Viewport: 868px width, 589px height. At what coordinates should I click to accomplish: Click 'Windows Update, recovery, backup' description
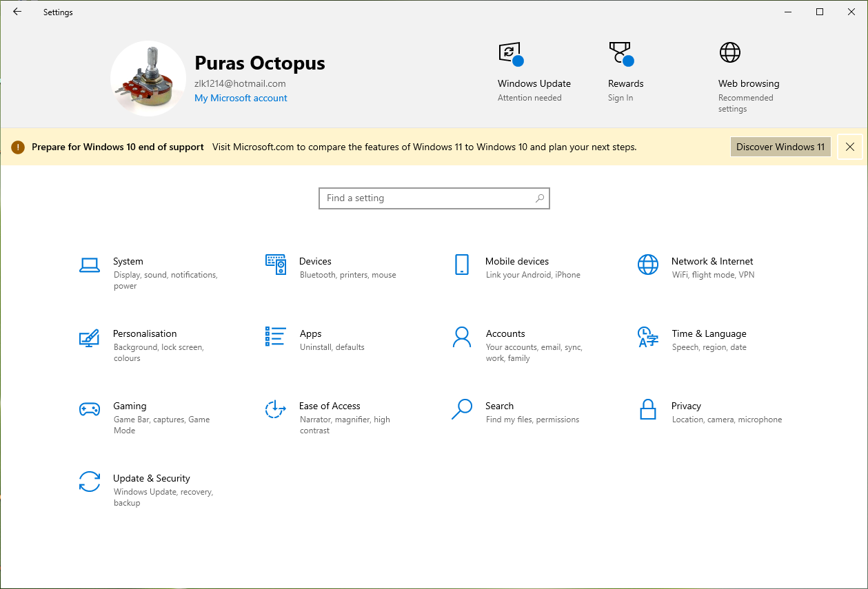click(x=163, y=497)
